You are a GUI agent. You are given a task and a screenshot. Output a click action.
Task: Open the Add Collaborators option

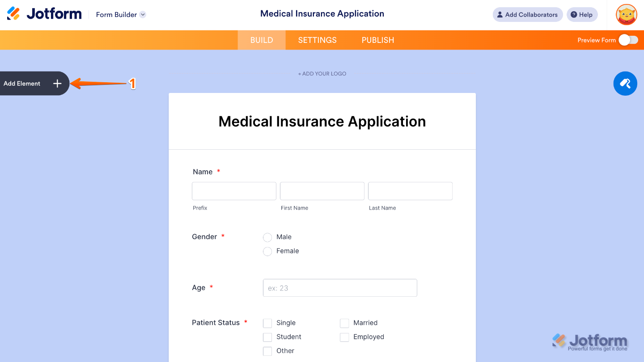coord(527,14)
